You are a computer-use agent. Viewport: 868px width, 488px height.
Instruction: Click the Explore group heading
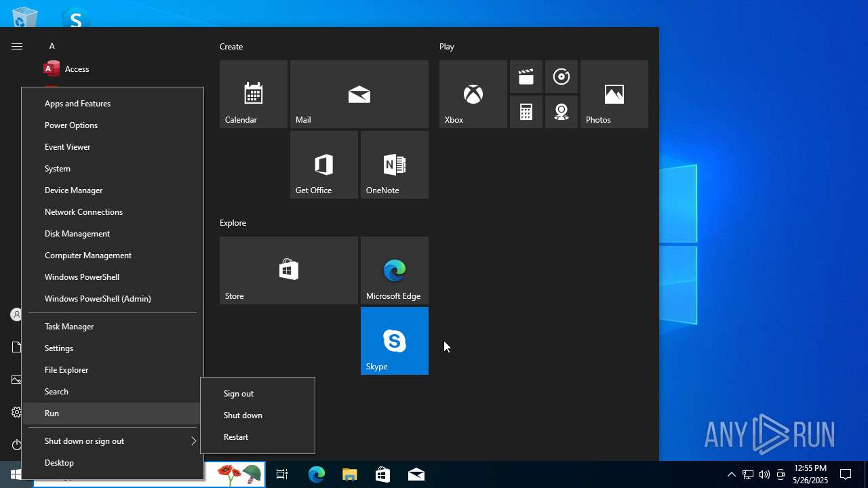[x=233, y=223]
